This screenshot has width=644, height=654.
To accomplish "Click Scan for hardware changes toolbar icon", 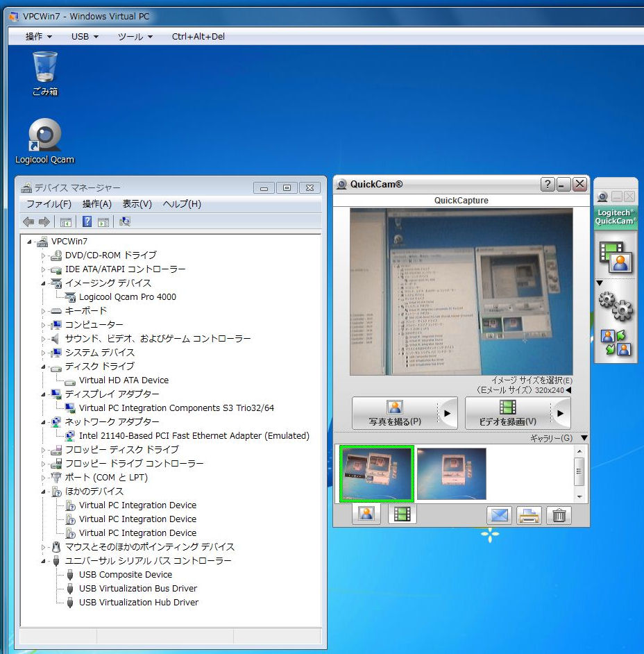I will click(125, 222).
